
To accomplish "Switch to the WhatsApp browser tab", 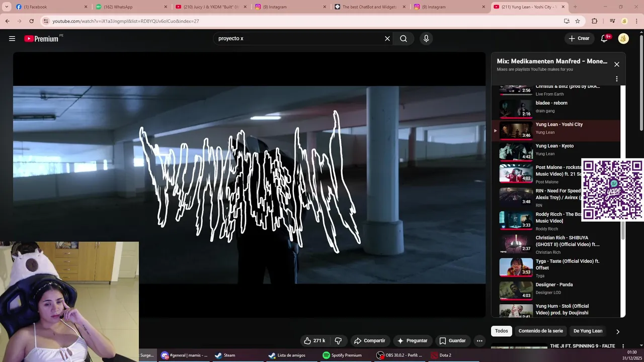I will click(131, 7).
